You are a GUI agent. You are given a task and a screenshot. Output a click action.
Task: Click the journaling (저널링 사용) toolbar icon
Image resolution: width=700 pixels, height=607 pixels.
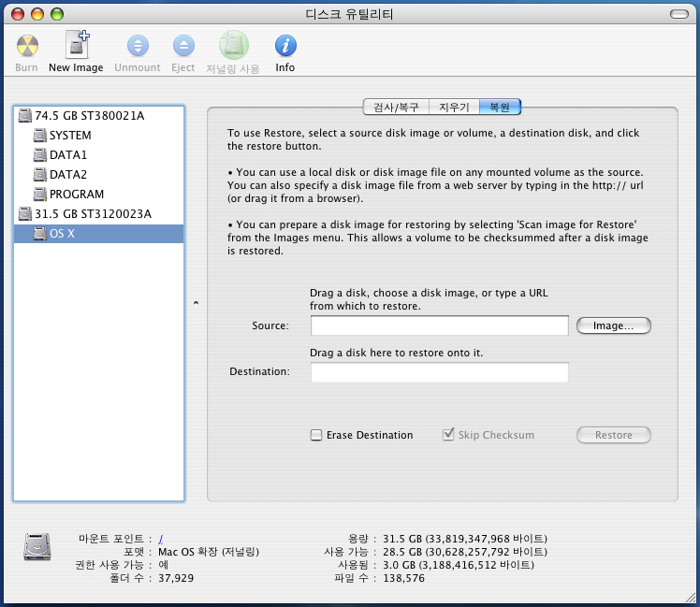(233, 45)
